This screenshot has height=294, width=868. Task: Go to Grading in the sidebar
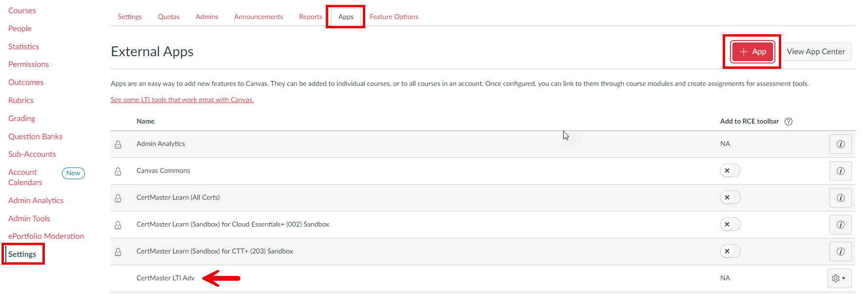21,118
